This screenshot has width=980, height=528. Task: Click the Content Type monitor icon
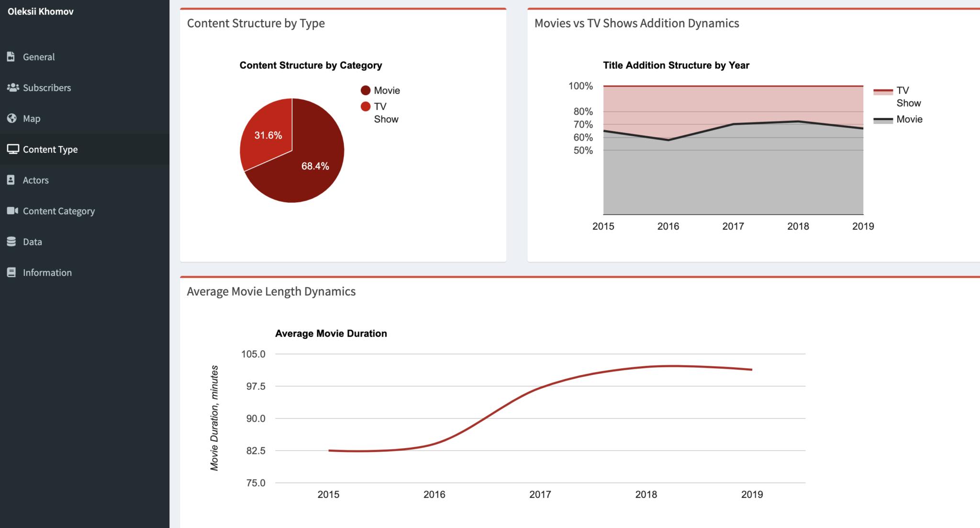point(12,149)
